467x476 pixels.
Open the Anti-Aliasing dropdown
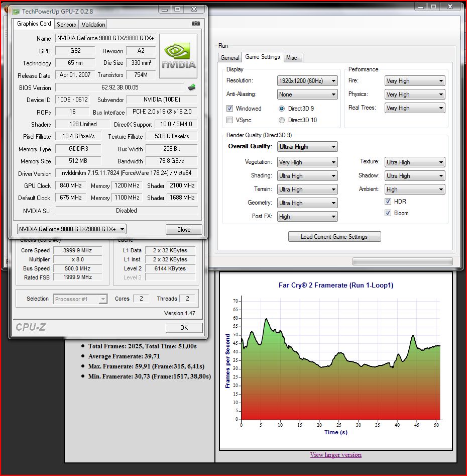(x=307, y=94)
